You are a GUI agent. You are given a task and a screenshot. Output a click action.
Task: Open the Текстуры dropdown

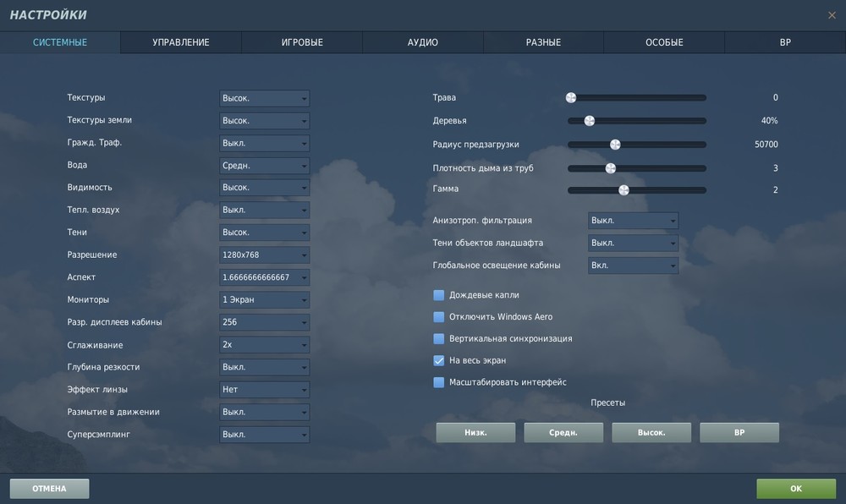pyautogui.click(x=264, y=98)
